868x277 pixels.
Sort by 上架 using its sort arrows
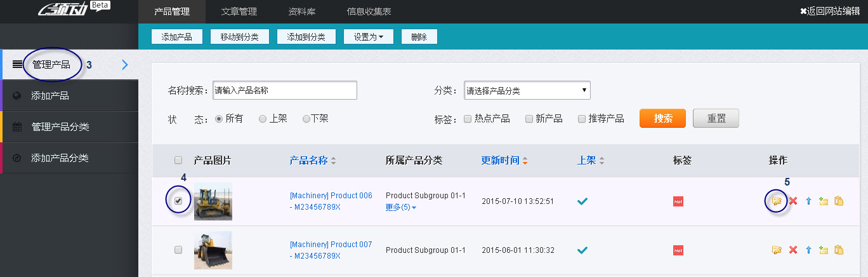602,161
